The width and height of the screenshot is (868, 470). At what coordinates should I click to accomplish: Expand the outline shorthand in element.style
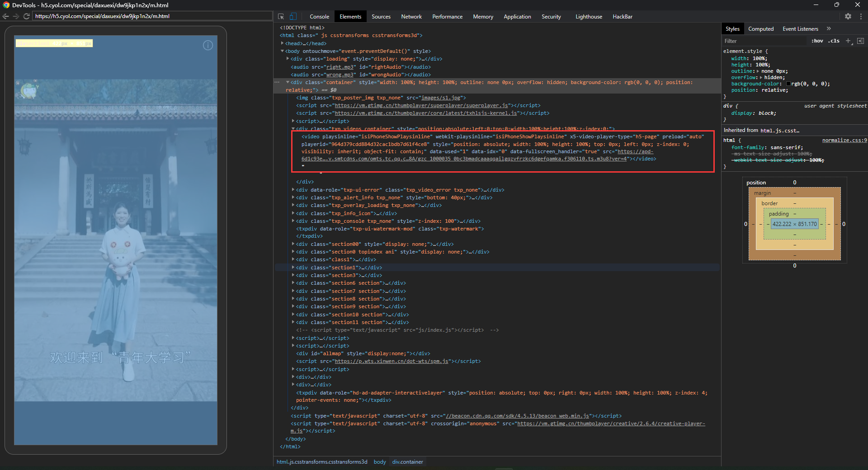point(758,71)
